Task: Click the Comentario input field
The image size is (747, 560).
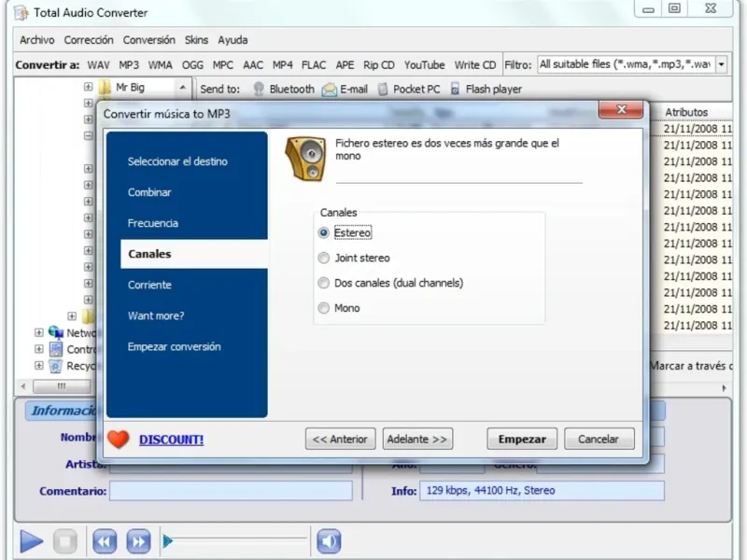Action: coord(231,491)
